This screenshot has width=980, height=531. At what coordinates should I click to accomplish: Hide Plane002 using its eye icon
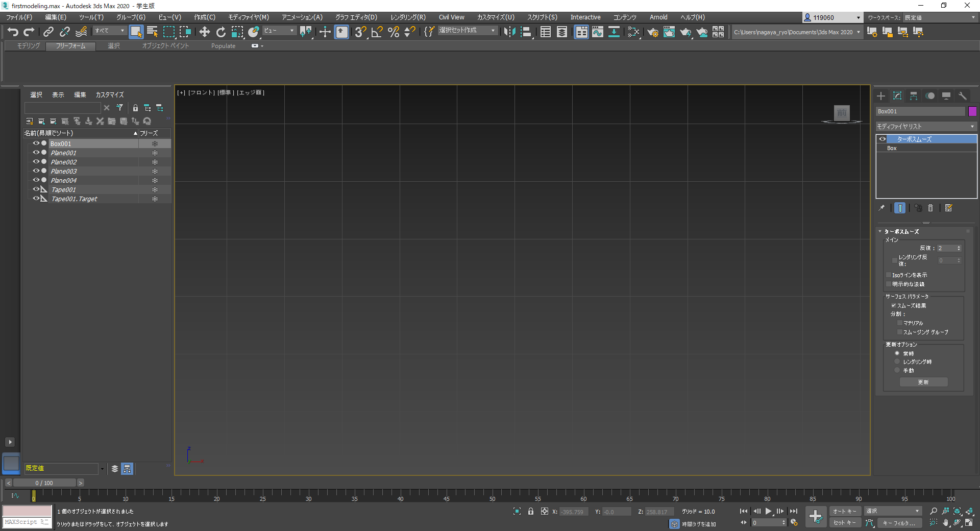(36, 162)
